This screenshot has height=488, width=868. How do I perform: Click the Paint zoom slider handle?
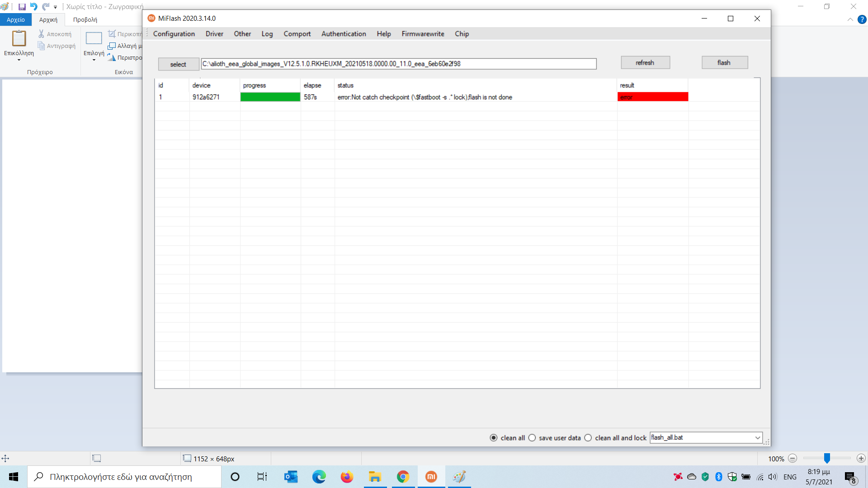point(827,458)
